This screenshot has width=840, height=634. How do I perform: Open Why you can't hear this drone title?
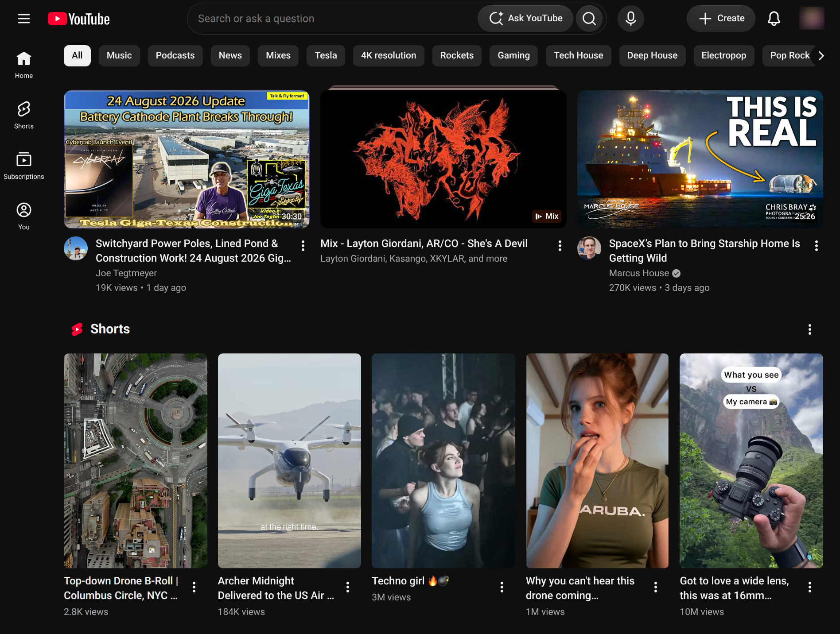580,588
